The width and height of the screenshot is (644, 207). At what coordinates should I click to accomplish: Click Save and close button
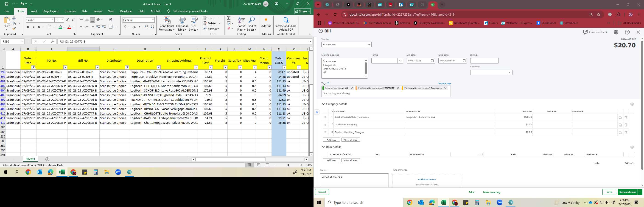click(x=628, y=192)
